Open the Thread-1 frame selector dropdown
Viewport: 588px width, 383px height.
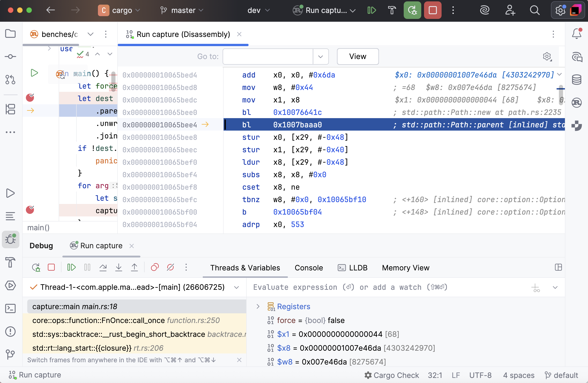coord(236,287)
